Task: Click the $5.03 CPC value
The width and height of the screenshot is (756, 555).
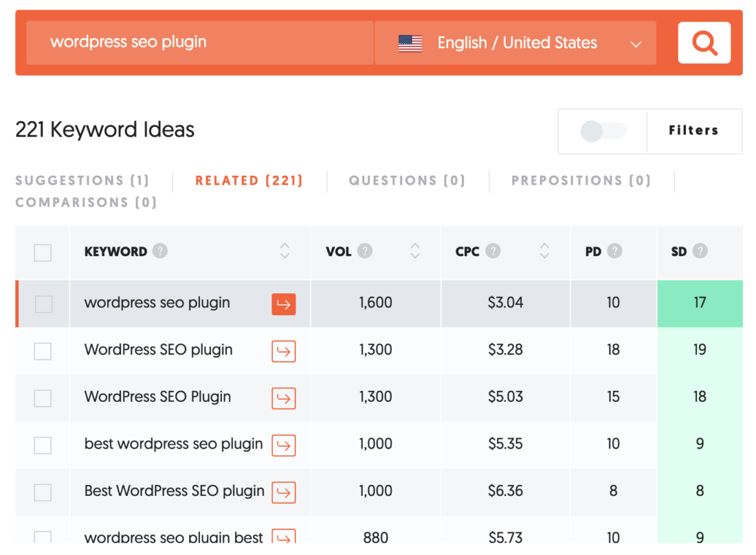Action: (x=505, y=397)
